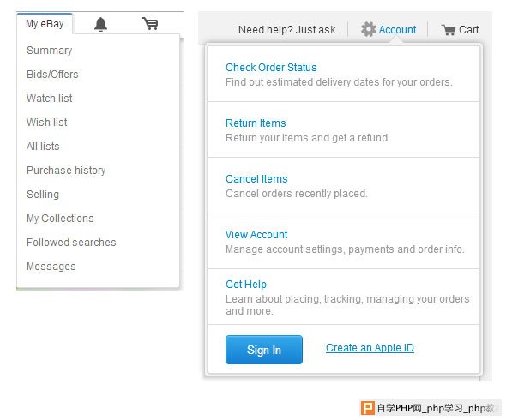The image size is (506, 420).
Task: Click 'Find out estimated delivery dates' description
Action: coord(339,82)
